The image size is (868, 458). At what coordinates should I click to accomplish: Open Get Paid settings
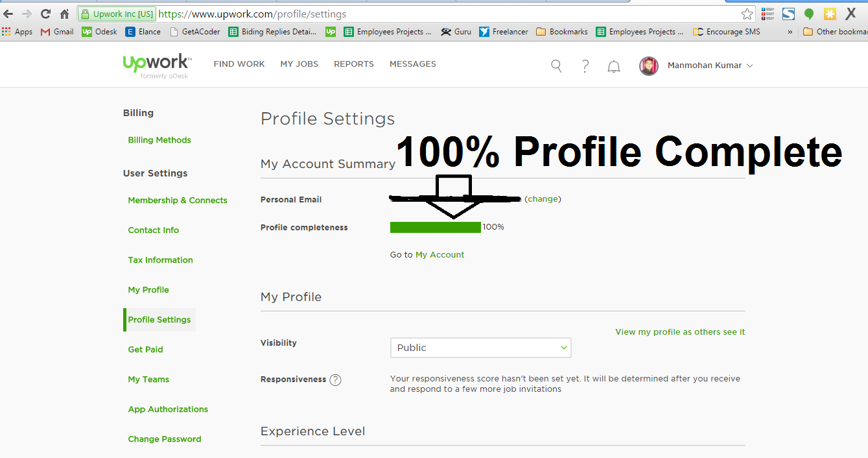[146, 350]
